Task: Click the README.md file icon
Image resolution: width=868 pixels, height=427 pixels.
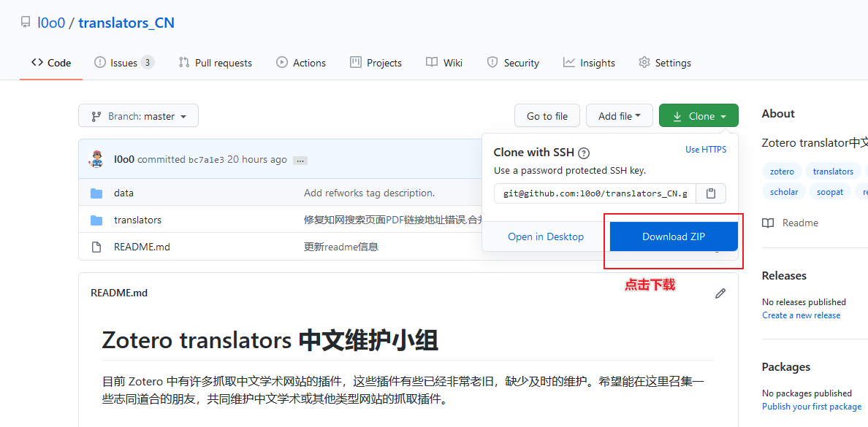Action: (96, 247)
